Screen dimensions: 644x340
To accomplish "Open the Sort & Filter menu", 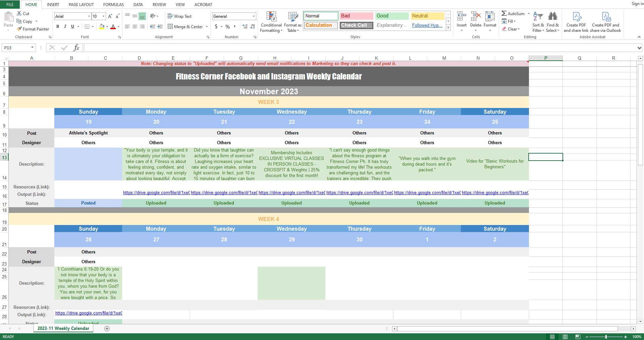I will (x=538, y=22).
